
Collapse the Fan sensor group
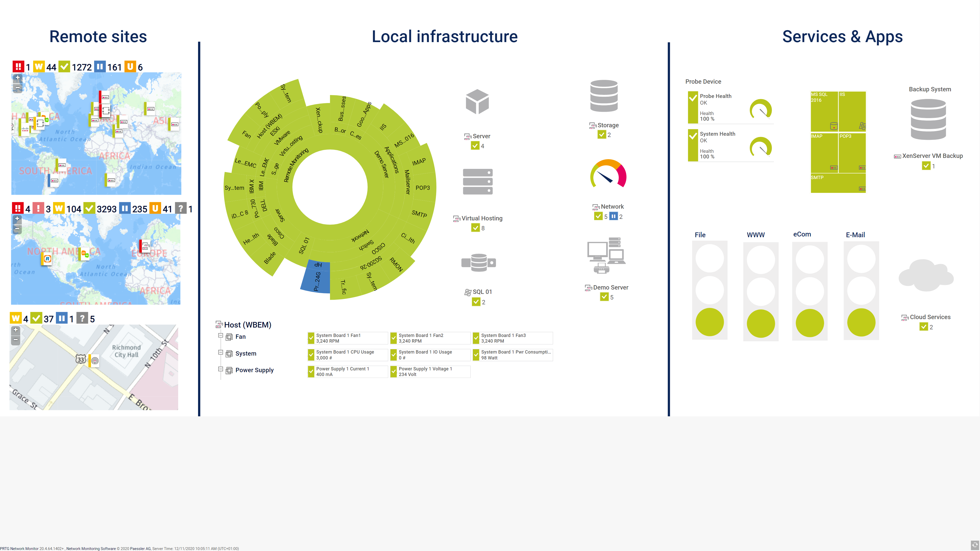(220, 336)
